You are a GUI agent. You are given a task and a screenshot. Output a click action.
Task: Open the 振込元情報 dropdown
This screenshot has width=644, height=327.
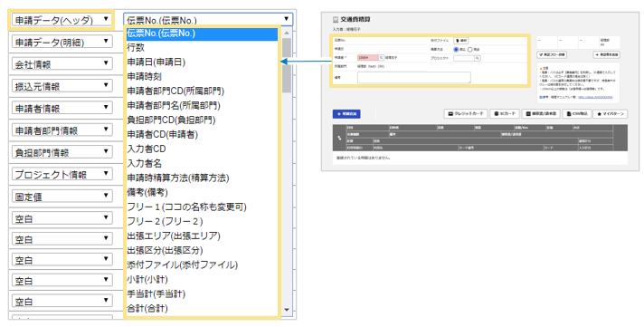(x=62, y=86)
